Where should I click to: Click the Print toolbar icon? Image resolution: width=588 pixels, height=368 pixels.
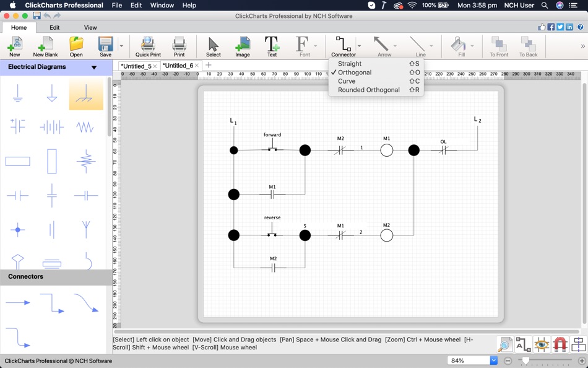tap(179, 46)
